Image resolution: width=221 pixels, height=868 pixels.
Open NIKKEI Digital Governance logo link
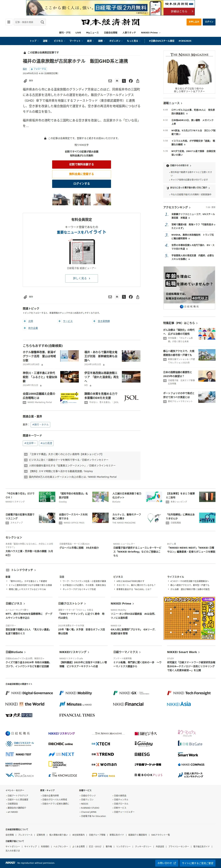click(29, 693)
